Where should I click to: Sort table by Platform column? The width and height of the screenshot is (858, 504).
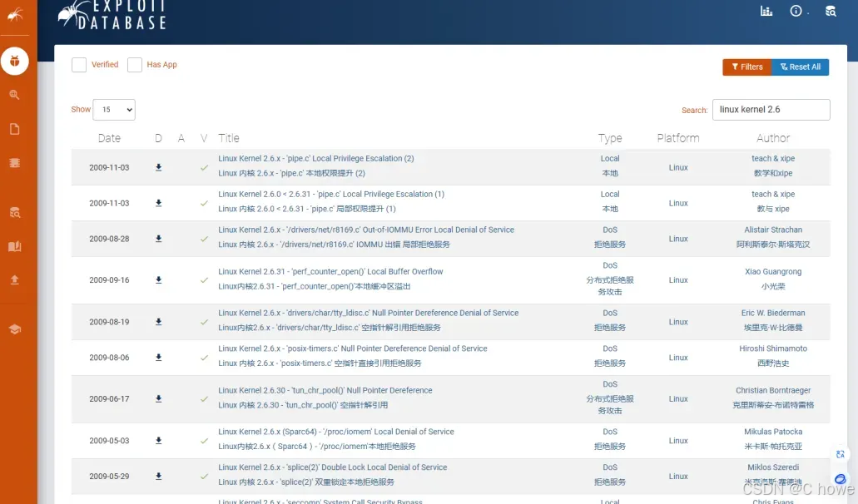(678, 138)
